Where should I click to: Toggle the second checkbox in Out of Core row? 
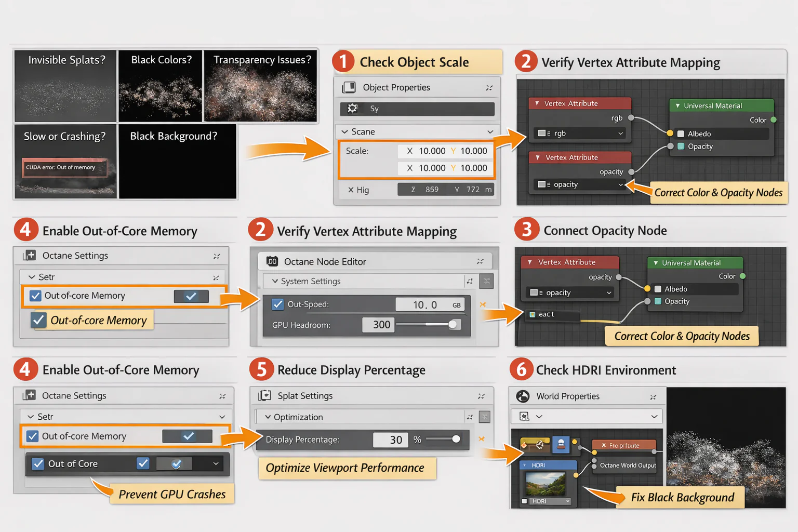tap(143, 463)
